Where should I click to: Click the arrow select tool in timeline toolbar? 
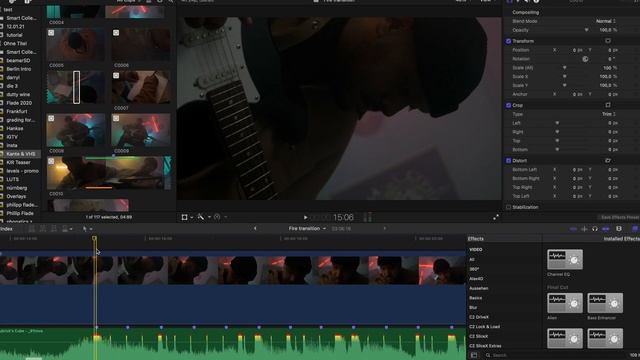85,229
